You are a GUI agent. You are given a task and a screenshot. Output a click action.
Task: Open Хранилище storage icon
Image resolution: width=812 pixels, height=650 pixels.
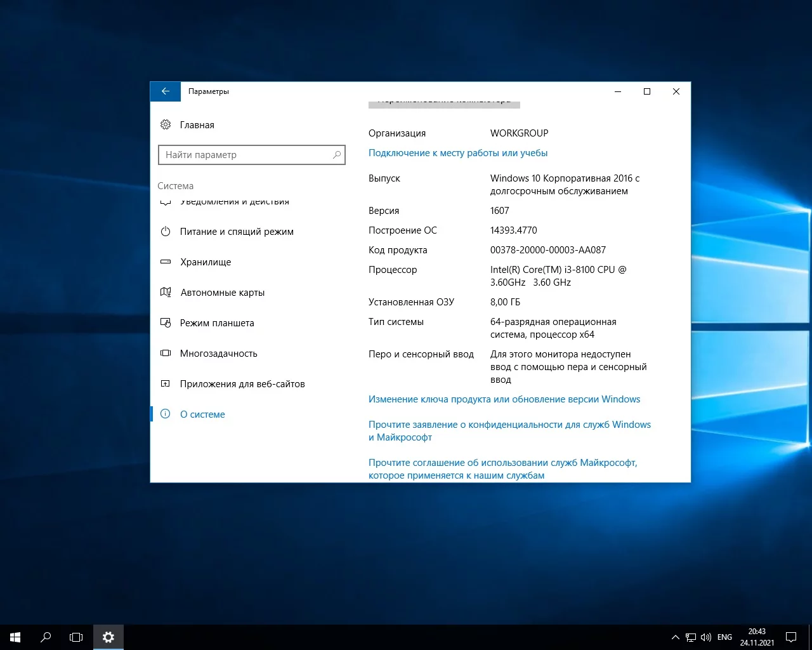pyautogui.click(x=166, y=262)
